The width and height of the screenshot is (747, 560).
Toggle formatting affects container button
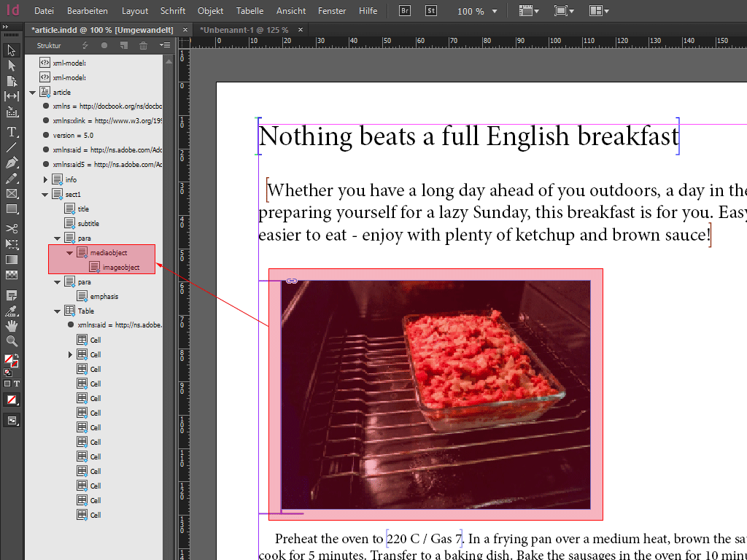7,384
